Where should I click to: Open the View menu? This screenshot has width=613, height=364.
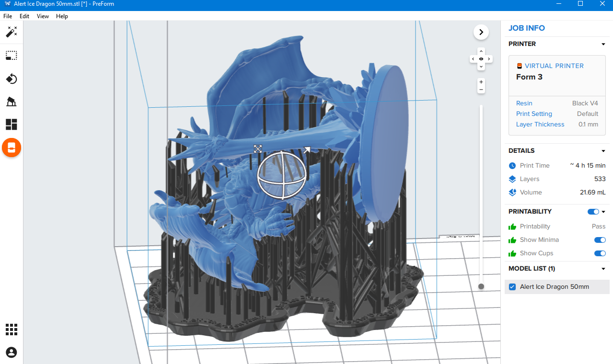(43, 16)
